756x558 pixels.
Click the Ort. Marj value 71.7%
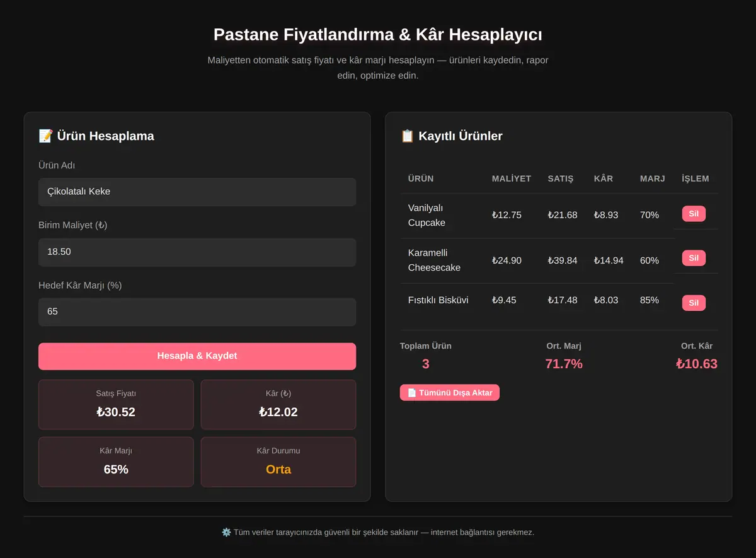point(564,364)
